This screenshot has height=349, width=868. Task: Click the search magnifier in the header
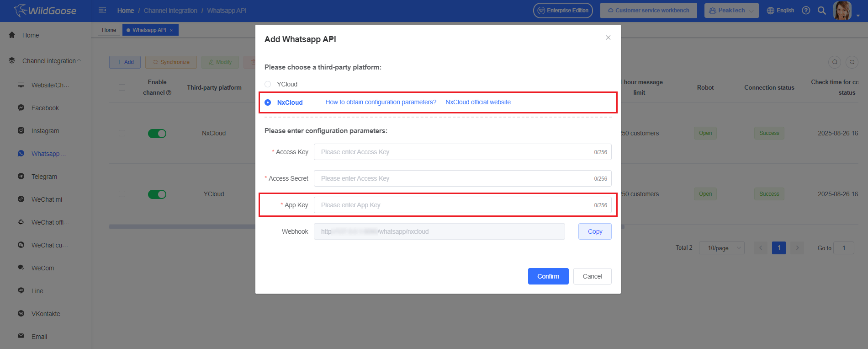pos(821,10)
